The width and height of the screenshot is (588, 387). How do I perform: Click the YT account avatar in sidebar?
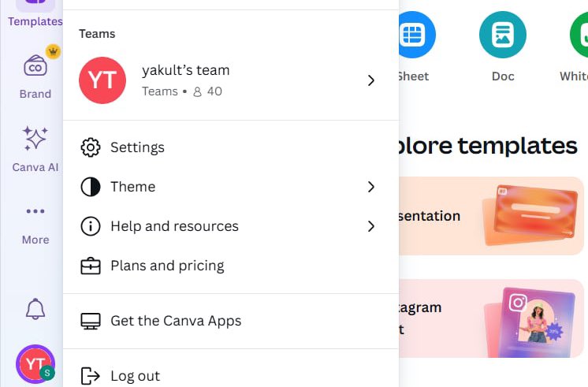click(35, 364)
